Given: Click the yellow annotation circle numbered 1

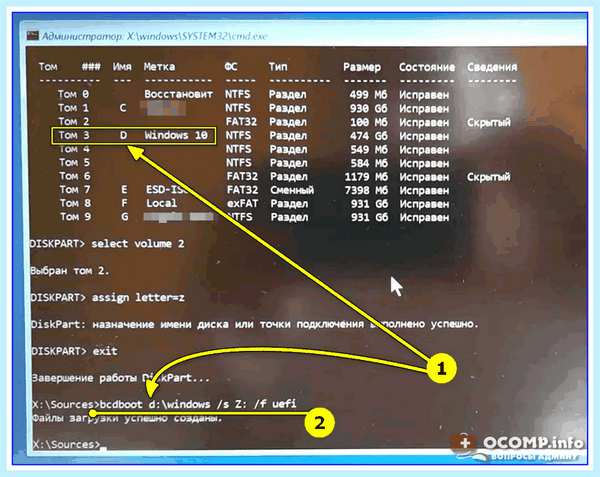Looking at the screenshot, I should (442, 368).
